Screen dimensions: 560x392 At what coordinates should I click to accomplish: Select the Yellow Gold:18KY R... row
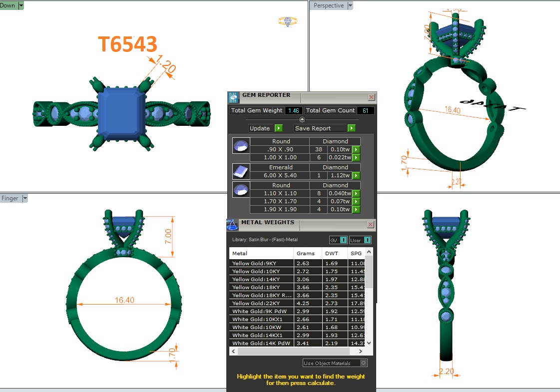(x=297, y=295)
